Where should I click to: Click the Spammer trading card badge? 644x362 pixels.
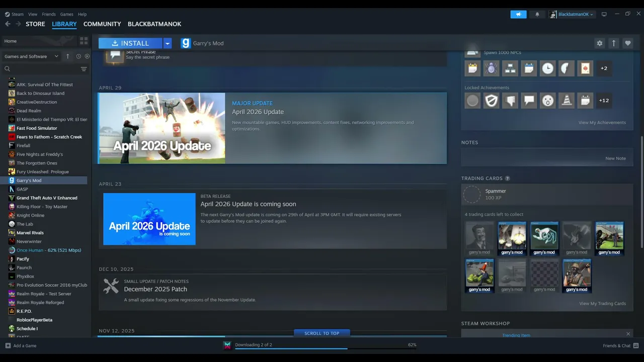click(x=472, y=195)
